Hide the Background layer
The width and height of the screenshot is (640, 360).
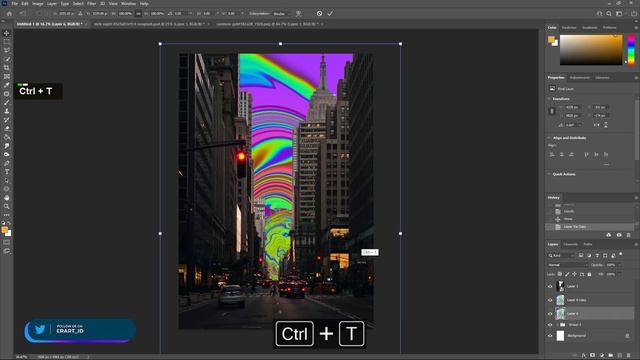tap(550, 336)
